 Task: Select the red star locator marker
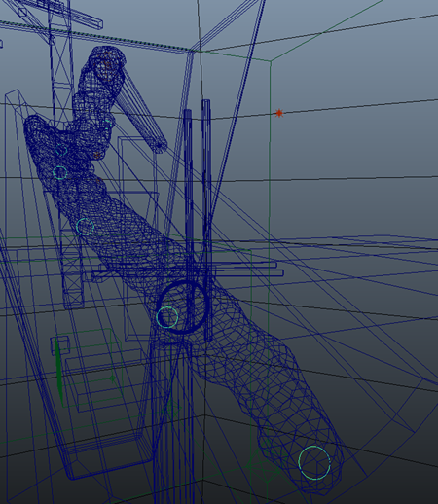[279, 113]
